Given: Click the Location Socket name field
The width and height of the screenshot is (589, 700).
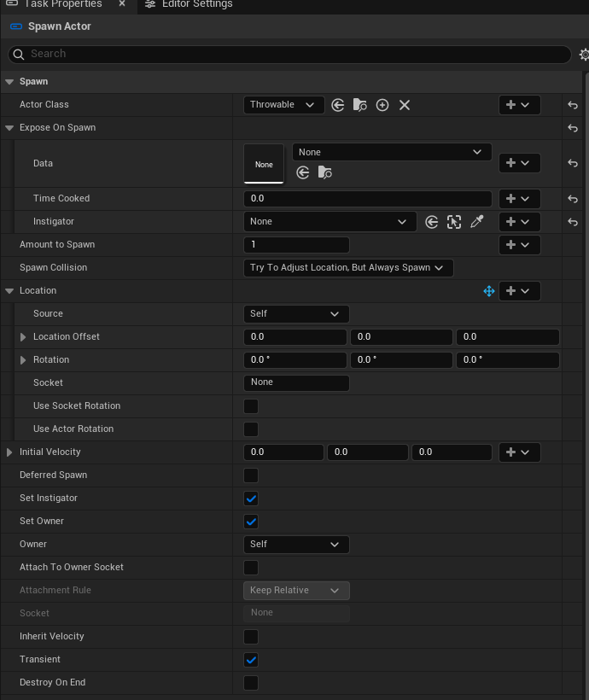Looking at the screenshot, I should coord(296,382).
